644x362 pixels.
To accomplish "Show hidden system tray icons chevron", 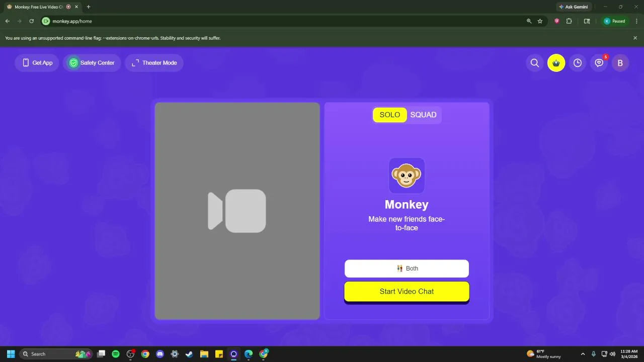I will [583, 354].
